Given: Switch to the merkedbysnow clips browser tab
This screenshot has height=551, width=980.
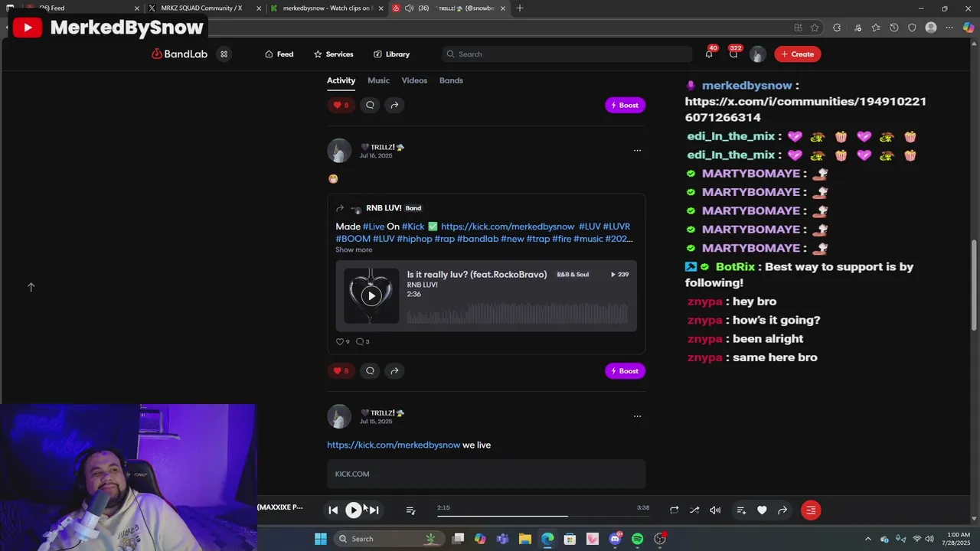Looking at the screenshot, I should click(327, 8).
